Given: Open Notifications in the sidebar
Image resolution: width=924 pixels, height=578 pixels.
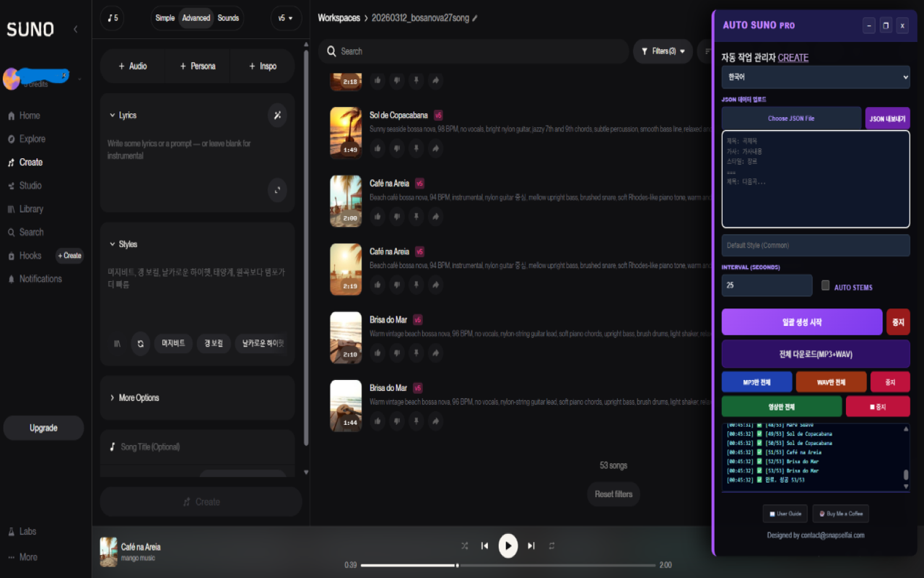Looking at the screenshot, I should pos(35,279).
